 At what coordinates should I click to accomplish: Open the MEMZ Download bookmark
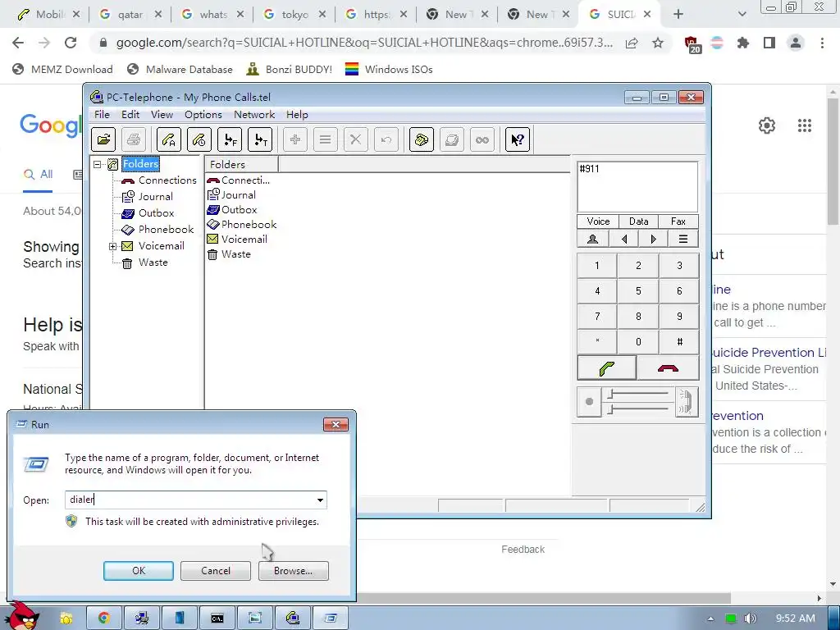(62, 69)
